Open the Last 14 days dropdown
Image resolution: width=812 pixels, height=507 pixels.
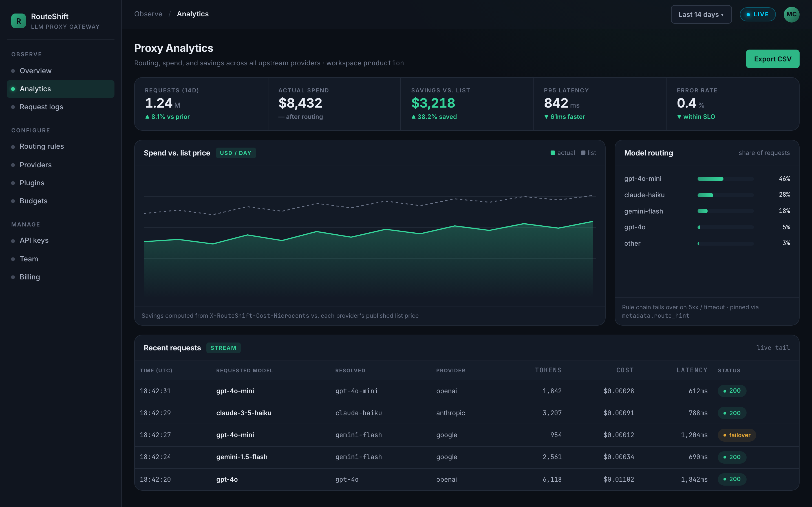pyautogui.click(x=701, y=14)
